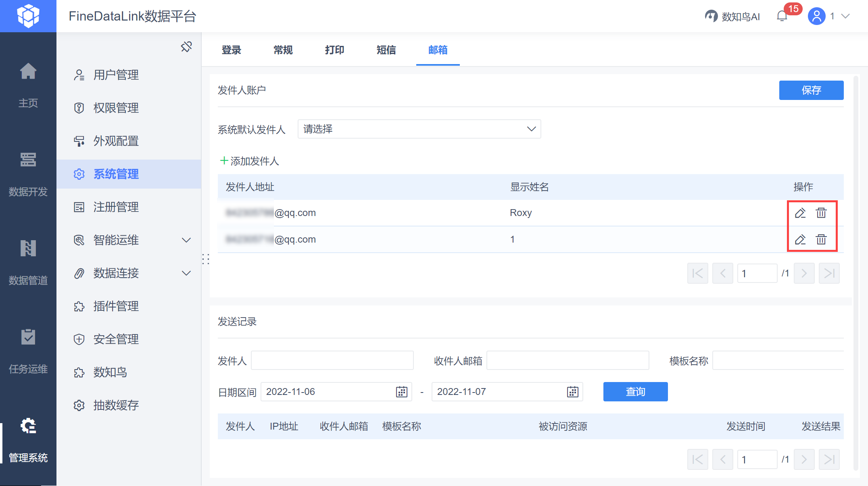Image resolution: width=868 pixels, height=486 pixels.
Task: Open the notification bell icon
Action: coord(782,16)
